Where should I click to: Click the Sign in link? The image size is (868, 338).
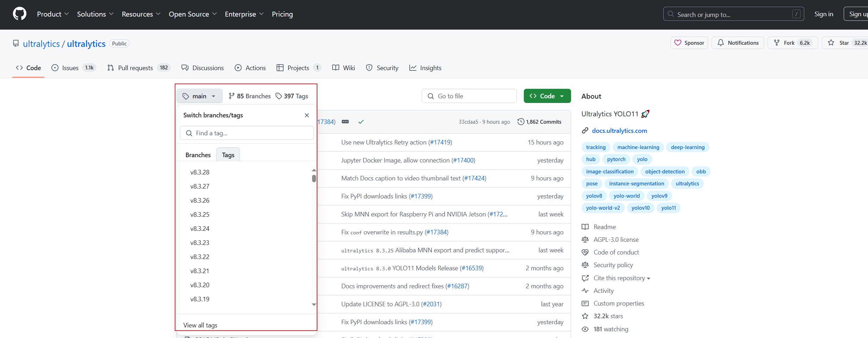pyautogui.click(x=824, y=14)
